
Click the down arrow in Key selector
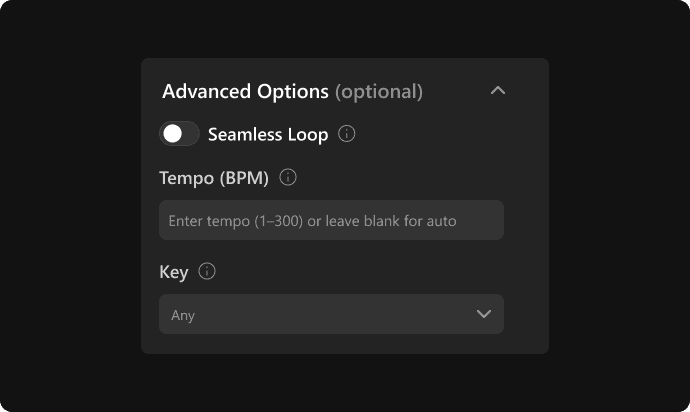(x=484, y=314)
